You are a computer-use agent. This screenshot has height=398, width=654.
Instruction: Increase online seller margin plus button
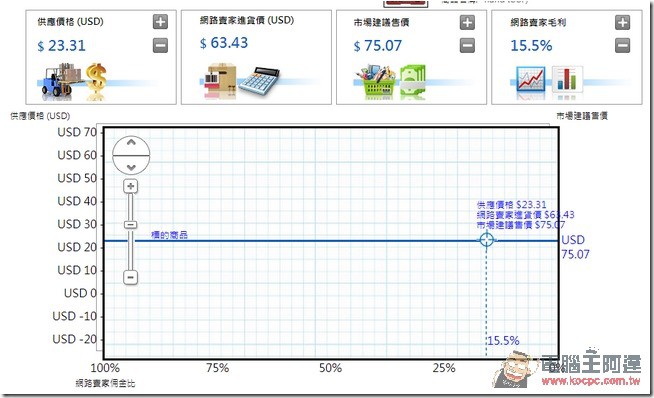coord(622,22)
